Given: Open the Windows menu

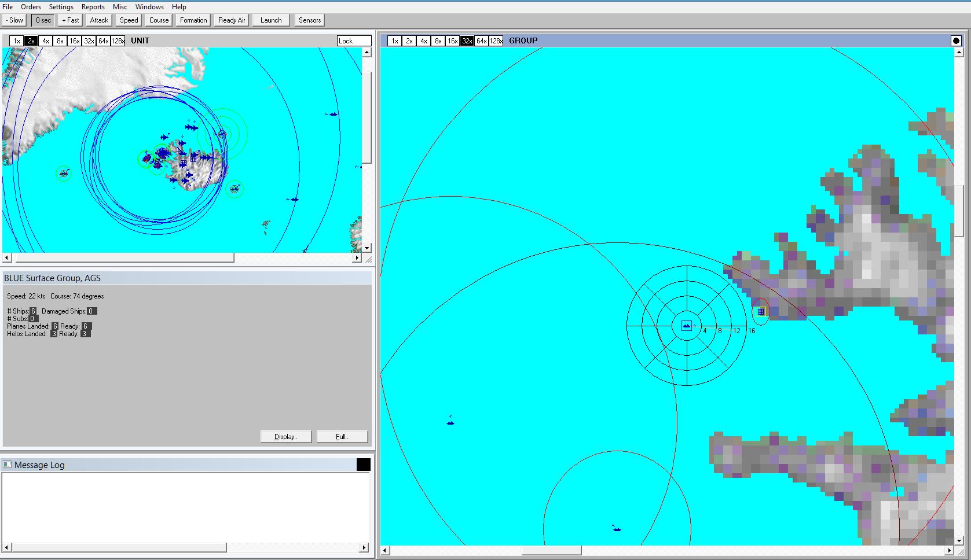Looking at the screenshot, I should pos(149,7).
